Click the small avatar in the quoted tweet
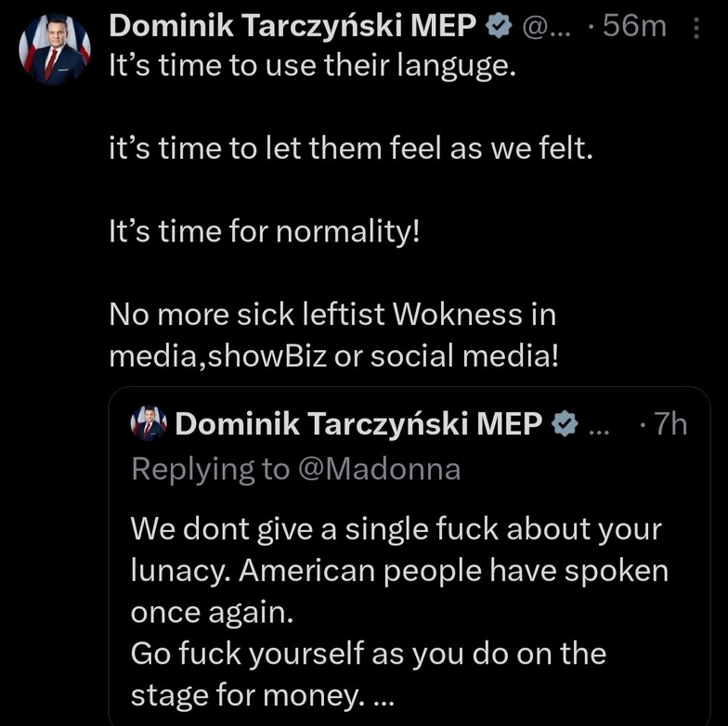This screenshot has width=728, height=726. pos(149,424)
